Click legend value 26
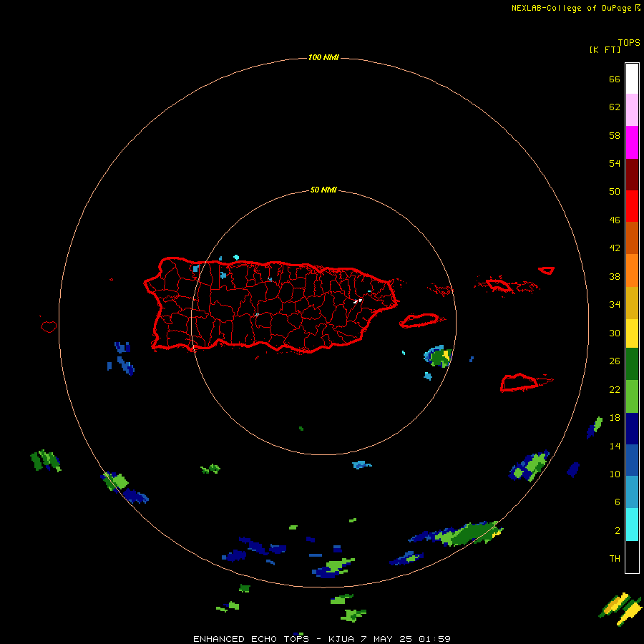Viewport: 644px width, 644px height. (615, 361)
